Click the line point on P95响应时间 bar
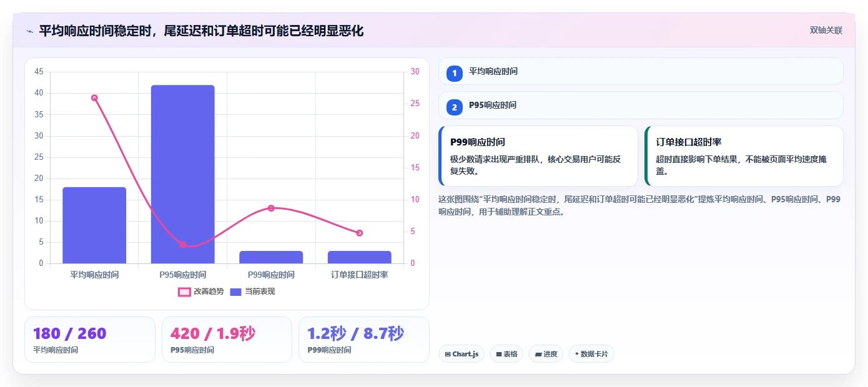This screenshot has height=387, width=868. coord(183,245)
